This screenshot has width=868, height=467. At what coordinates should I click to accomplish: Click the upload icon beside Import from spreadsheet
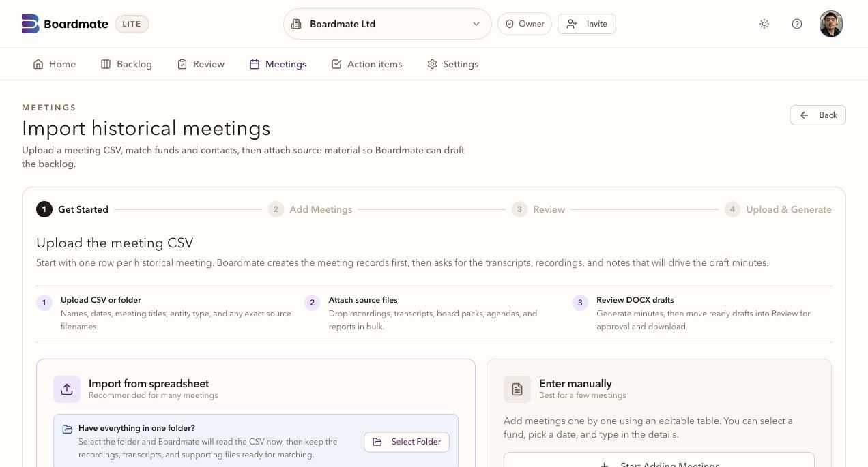[67, 389]
